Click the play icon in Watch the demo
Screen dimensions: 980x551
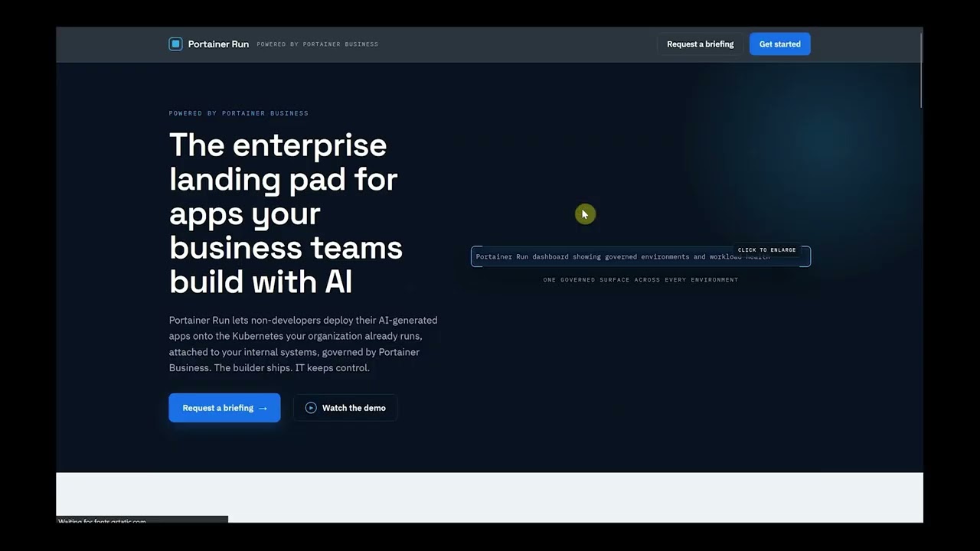tap(311, 408)
